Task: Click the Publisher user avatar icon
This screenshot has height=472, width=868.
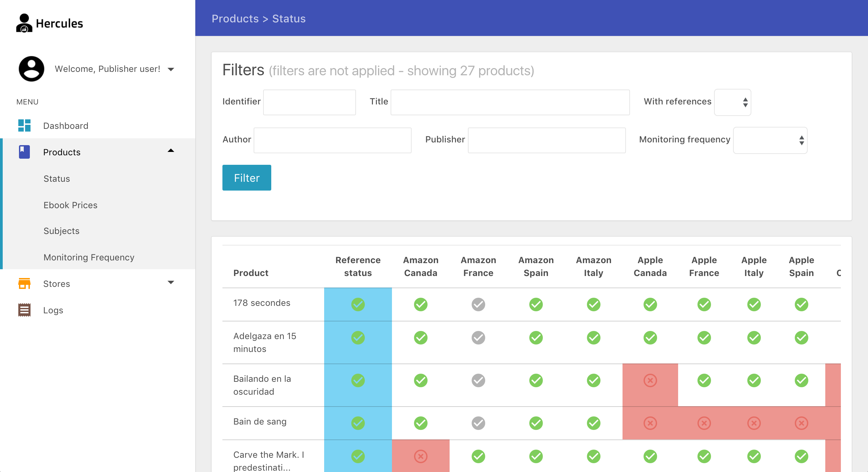Action: click(x=32, y=69)
